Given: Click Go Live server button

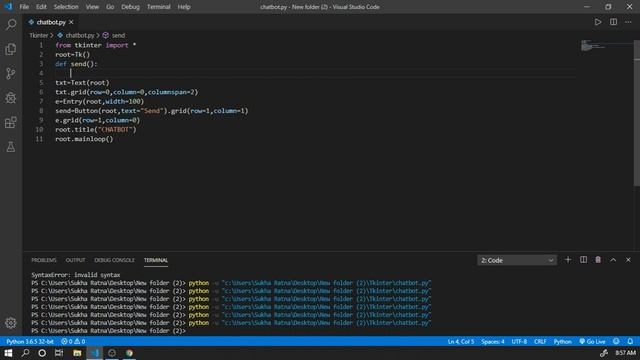Looking at the screenshot, I should click(592, 341).
